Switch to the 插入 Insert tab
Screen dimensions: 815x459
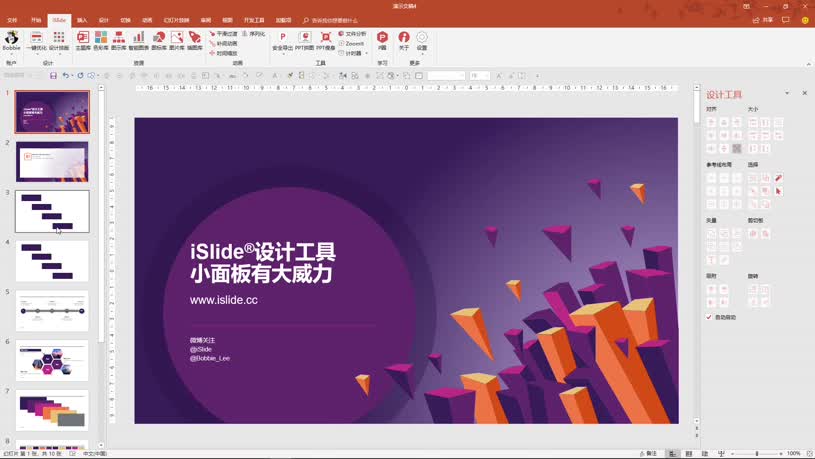coord(82,20)
